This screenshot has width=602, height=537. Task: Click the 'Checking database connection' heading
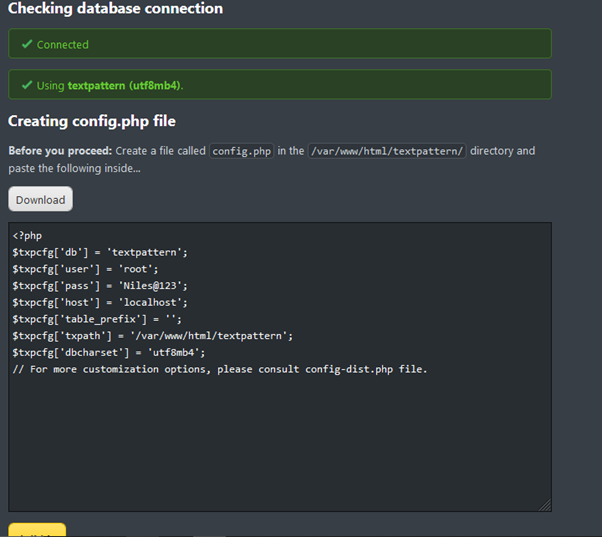tap(115, 9)
